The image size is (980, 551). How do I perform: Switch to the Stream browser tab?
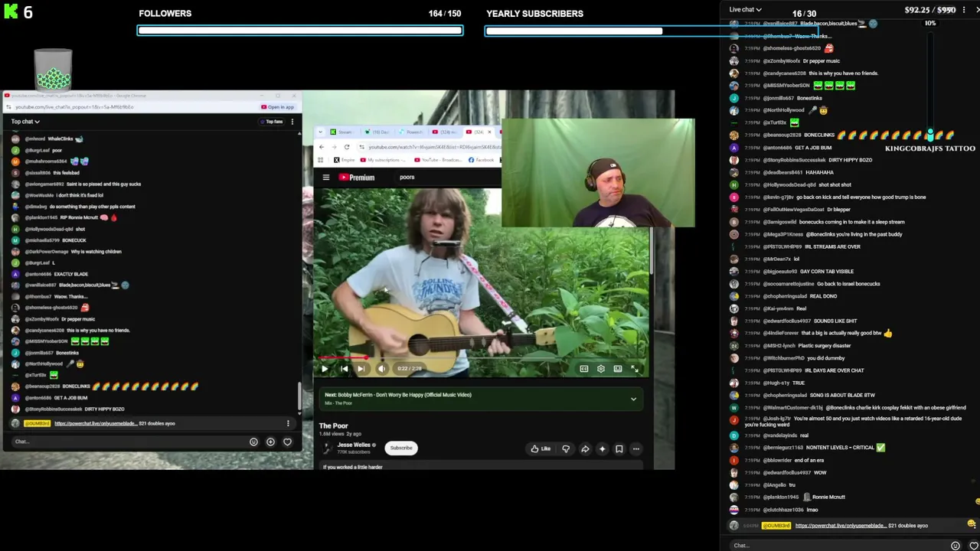coord(341,132)
